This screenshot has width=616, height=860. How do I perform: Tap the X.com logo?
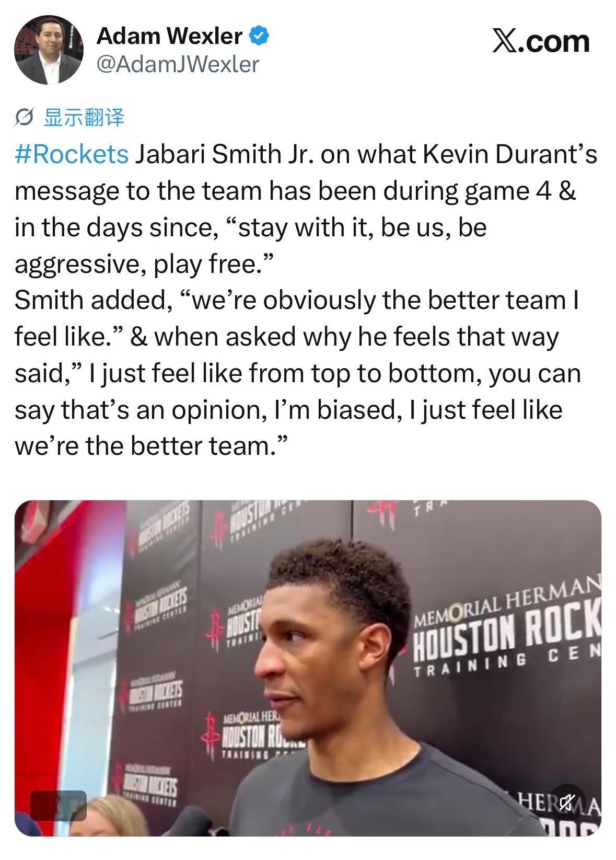tap(541, 41)
